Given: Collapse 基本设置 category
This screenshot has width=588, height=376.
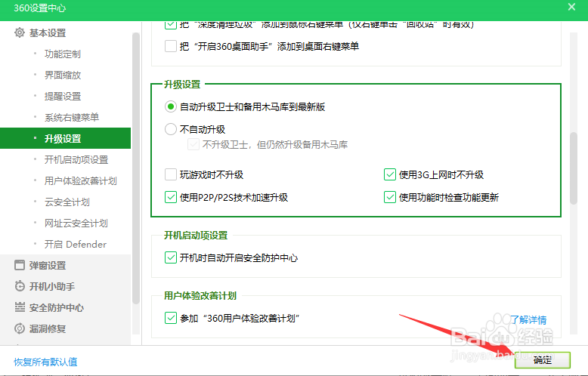Looking at the screenshot, I should click(48, 32).
